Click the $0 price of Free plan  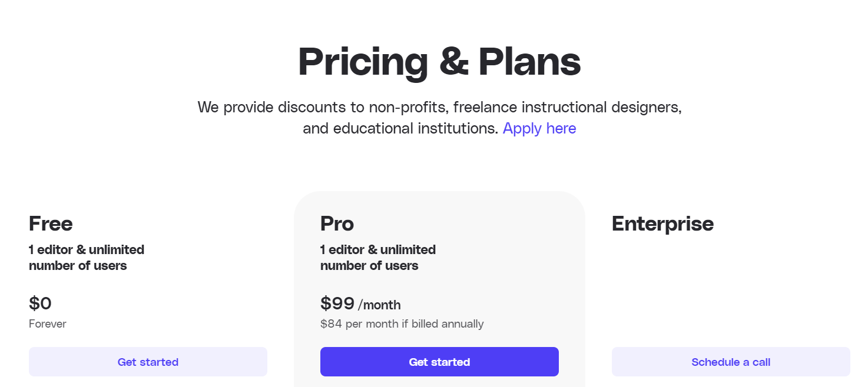click(x=40, y=303)
